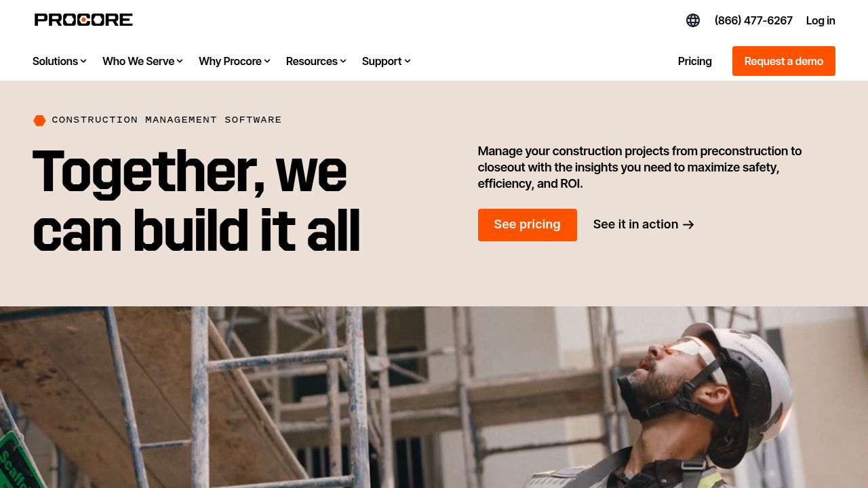Click the chevron beside Resources

click(x=343, y=61)
